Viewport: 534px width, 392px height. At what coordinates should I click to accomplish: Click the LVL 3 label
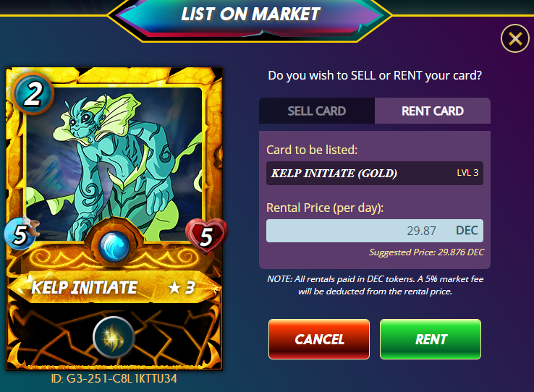467,173
